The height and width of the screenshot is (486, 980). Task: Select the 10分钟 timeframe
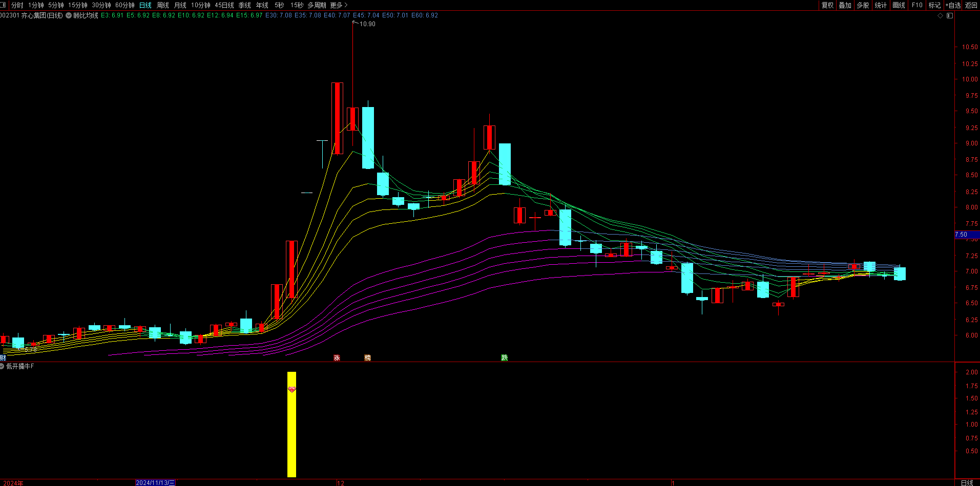201,5
